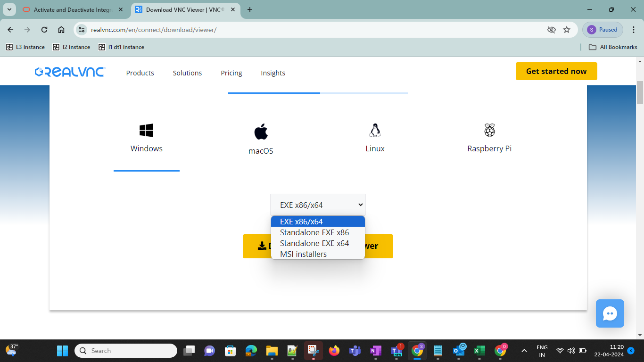Click the page vertical scrollbar thumb
This screenshot has height=362, width=644.
[x=640, y=92]
